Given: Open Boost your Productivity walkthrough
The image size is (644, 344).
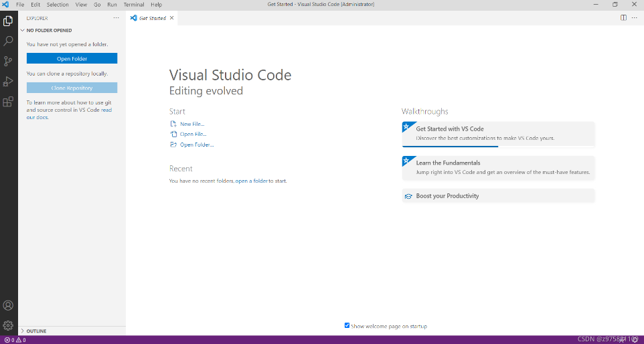Looking at the screenshot, I should (498, 196).
